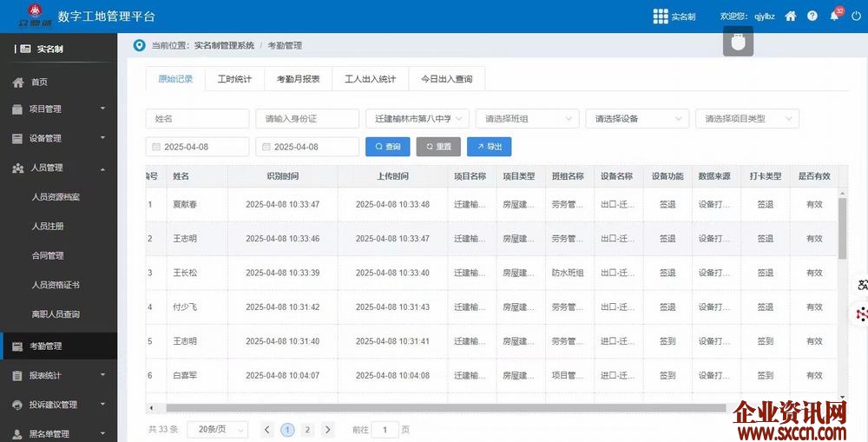
Task: Click the 设备管理 sidebar icon
Action: 17,138
